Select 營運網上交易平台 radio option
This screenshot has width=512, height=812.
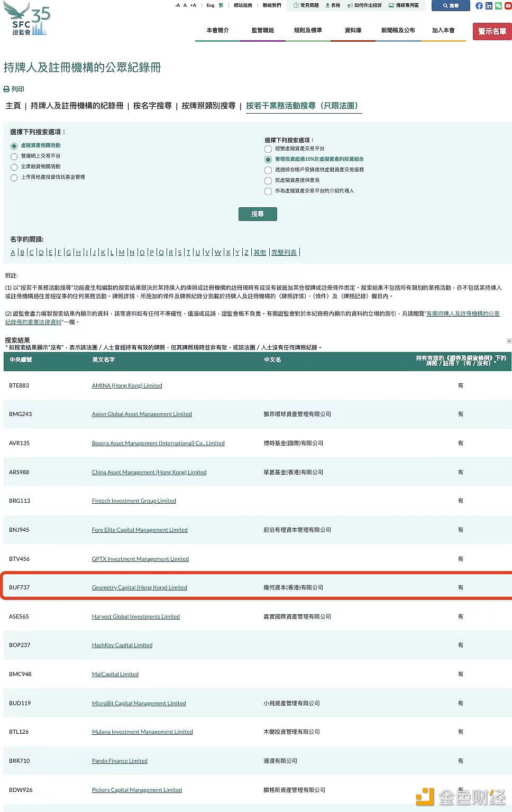(x=14, y=156)
